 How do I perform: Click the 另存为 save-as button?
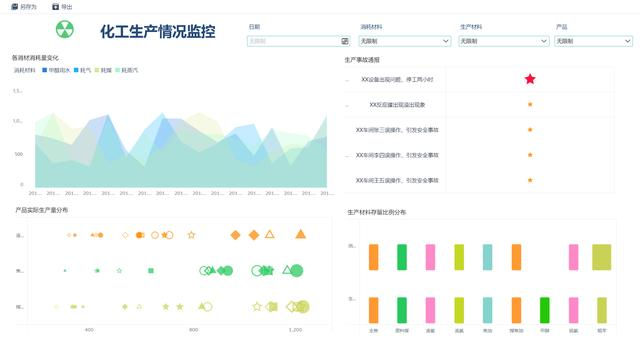pos(24,7)
